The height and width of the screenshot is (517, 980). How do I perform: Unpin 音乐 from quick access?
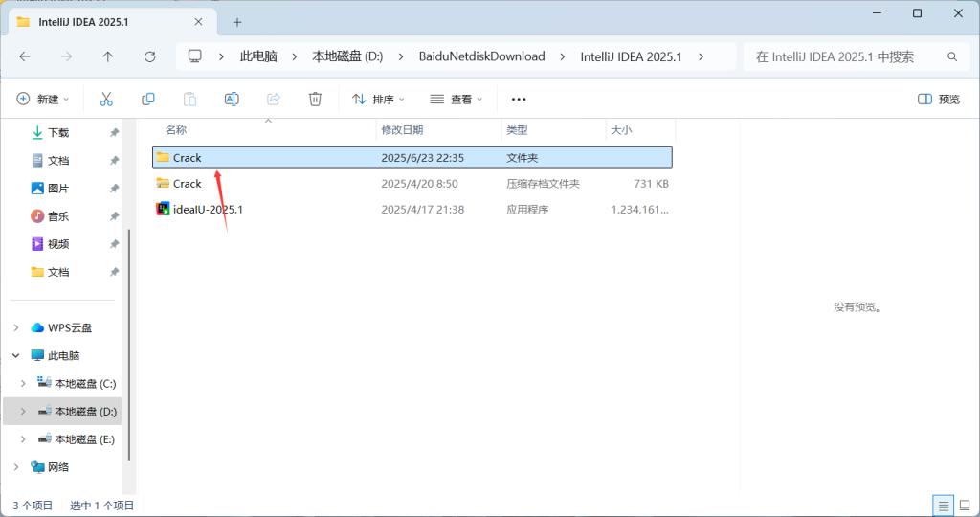[115, 216]
